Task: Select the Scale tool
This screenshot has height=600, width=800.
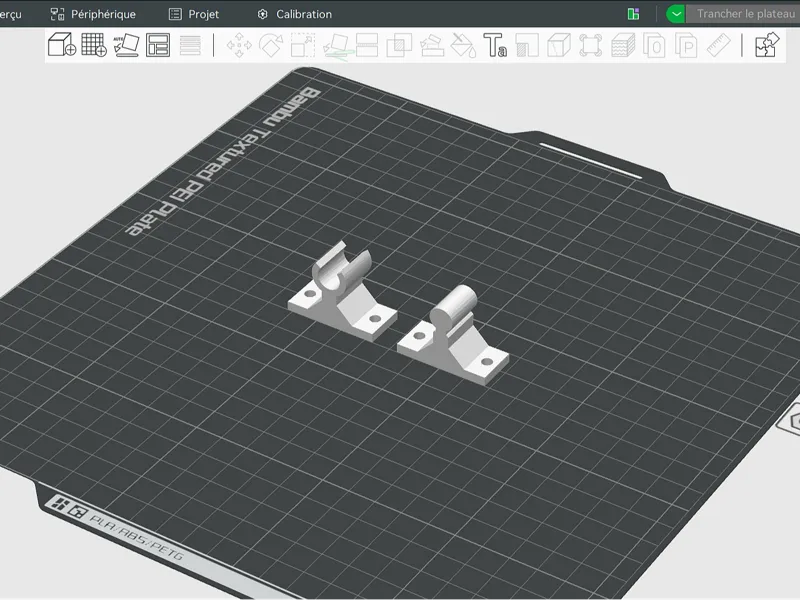Action: coord(303,45)
